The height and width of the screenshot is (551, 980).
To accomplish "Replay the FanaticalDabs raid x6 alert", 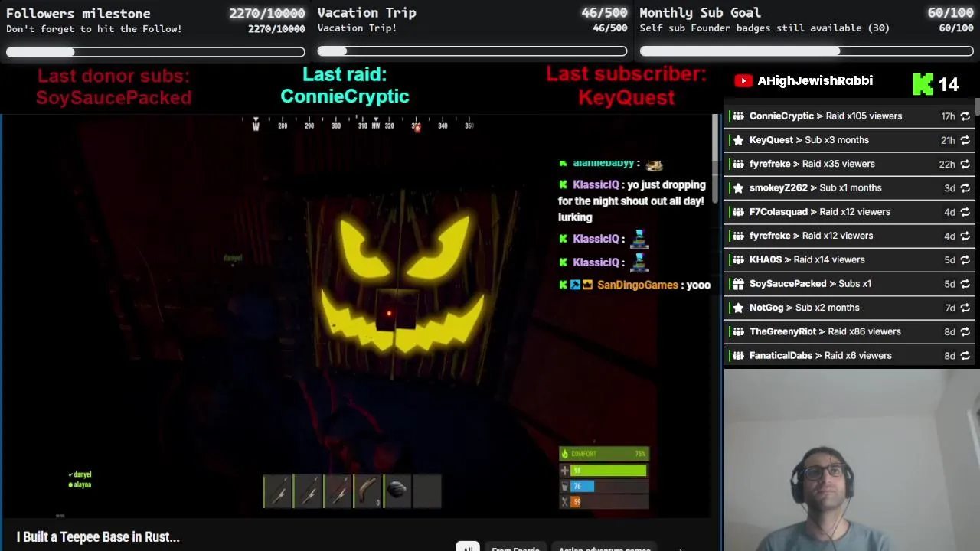I will click(965, 356).
